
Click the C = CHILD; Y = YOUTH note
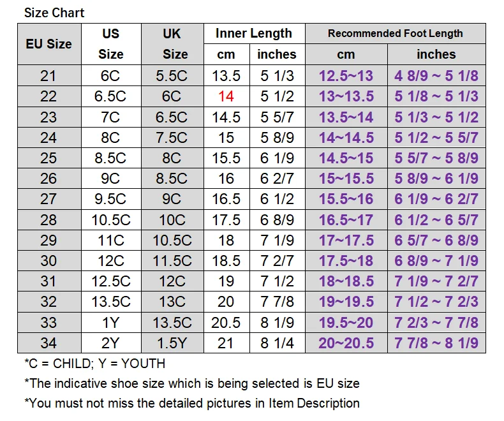click(94, 364)
